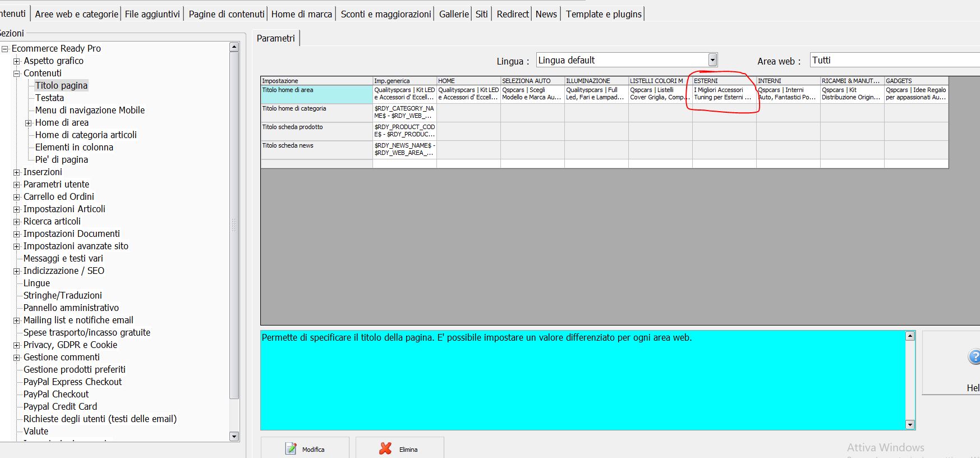Viewport: 980px width, 458px height.
Task: Open the Aree web e categorie tab
Action: (76, 14)
